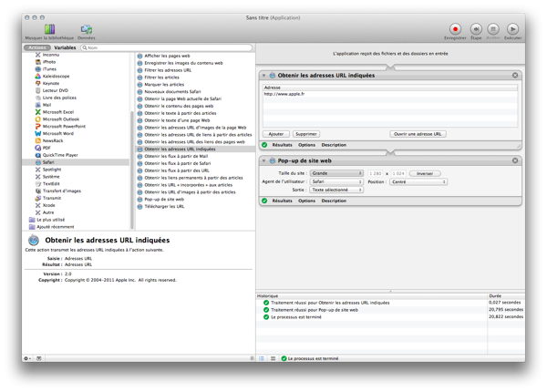Switch to the Variables tab
The width and height of the screenshot is (547, 392).
[65, 46]
